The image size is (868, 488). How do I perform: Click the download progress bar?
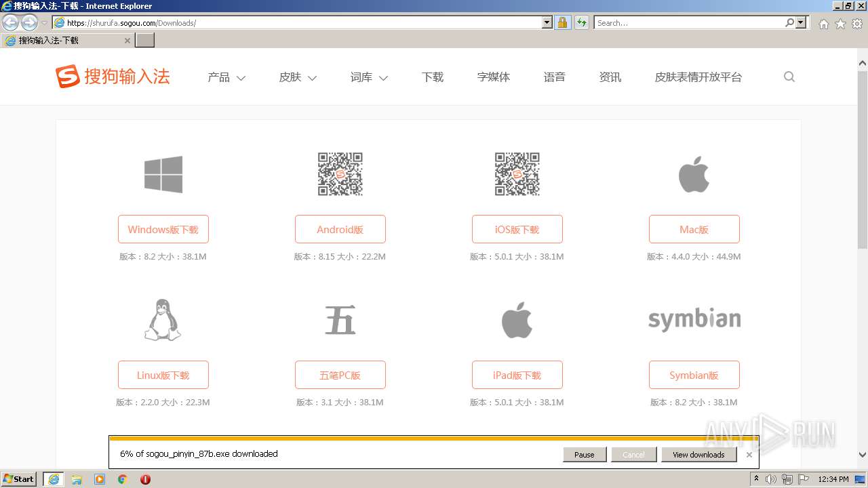tap(434, 439)
